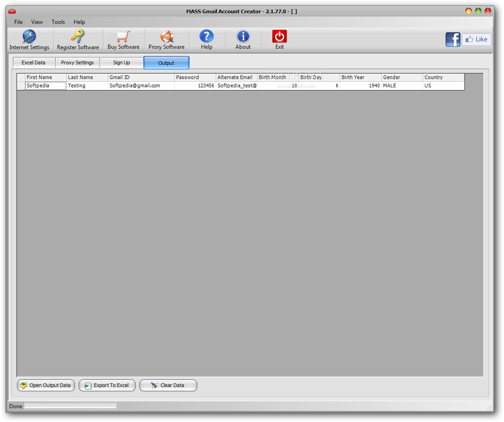
Task: Select the 'Testing' last name cell
Action: 87,86
